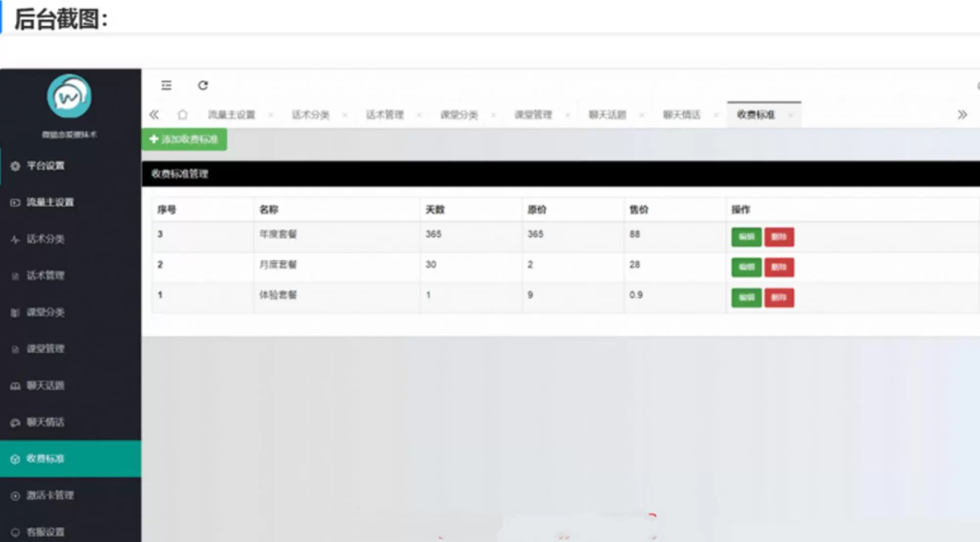Open 流量主设置 sidebar item
The image size is (980, 542).
[x=50, y=202]
